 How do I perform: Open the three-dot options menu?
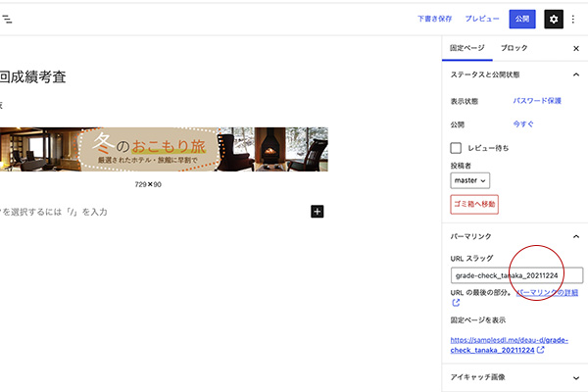(x=574, y=19)
